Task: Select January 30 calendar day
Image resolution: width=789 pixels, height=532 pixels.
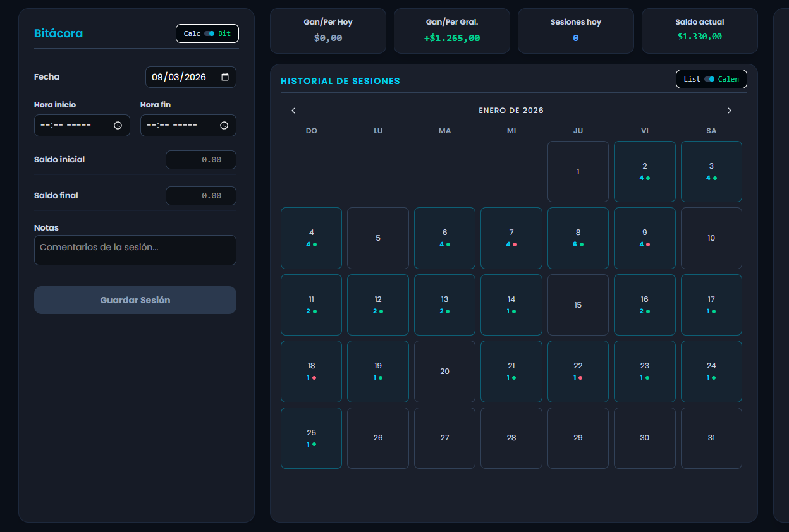Action: coord(645,438)
